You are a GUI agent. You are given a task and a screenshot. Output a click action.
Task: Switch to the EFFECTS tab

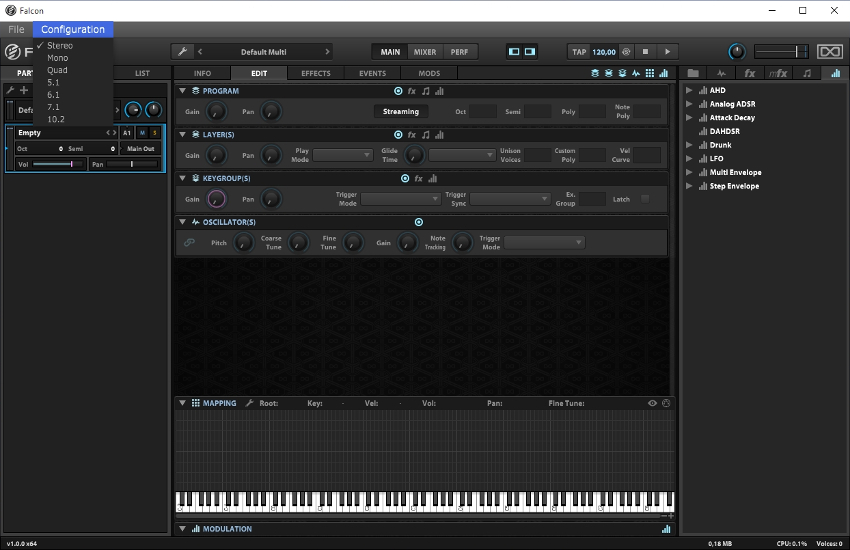click(315, 73)
